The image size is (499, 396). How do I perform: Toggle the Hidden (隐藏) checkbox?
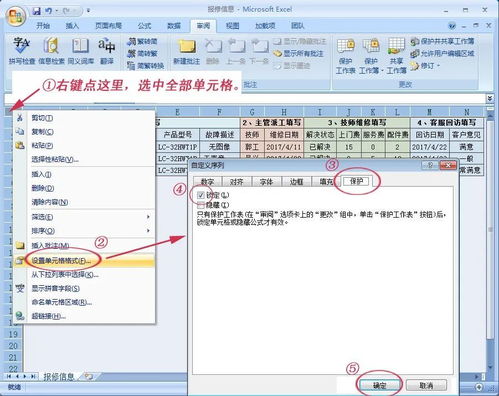[201, 205]
